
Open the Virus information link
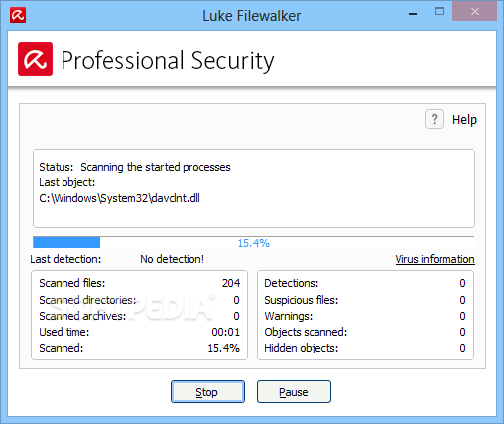pos(435,259)
